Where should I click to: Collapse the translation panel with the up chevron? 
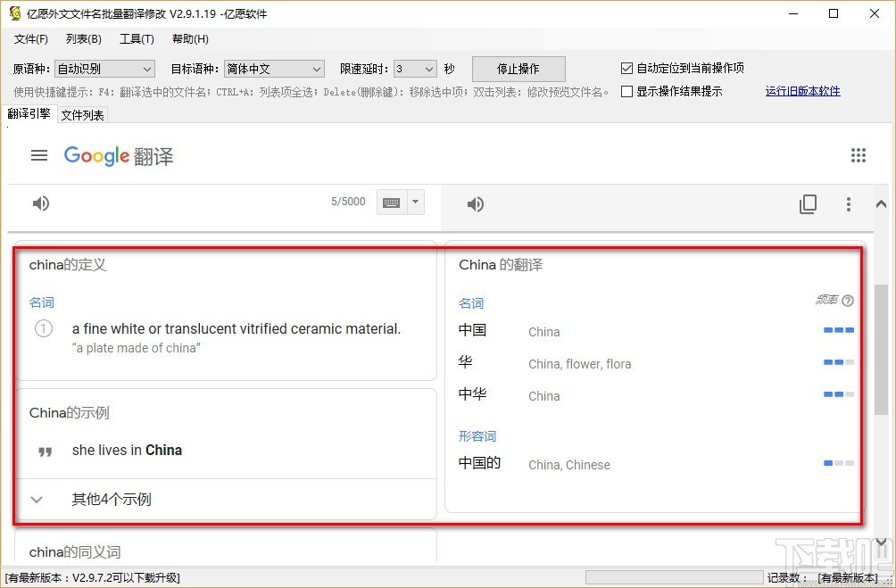coord(881,204)
